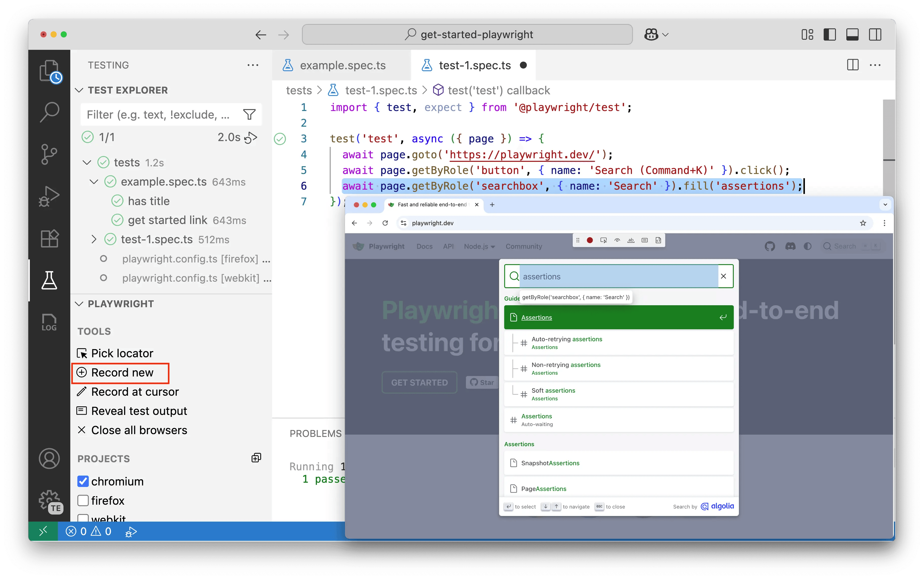Open Source Control view in activity bar

tap(49, 154)
